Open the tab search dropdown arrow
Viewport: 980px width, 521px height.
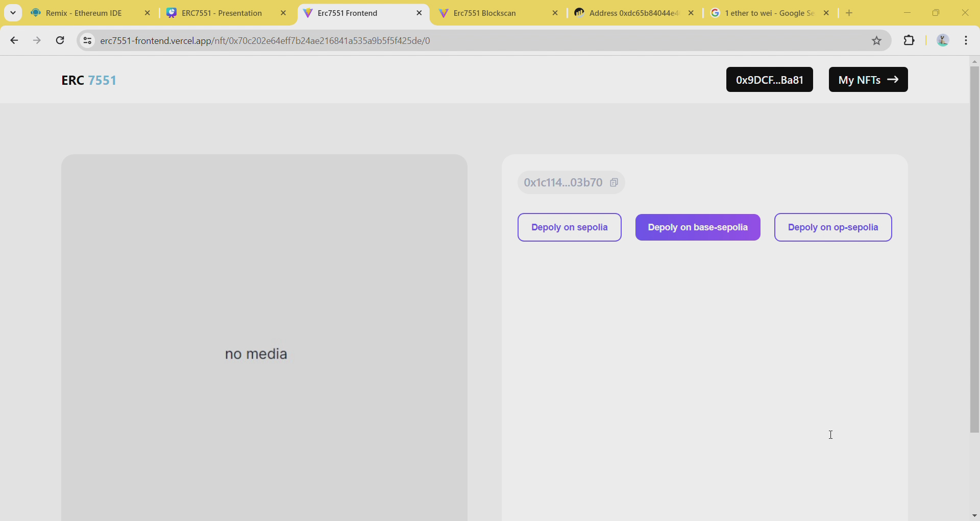point(13,13)
